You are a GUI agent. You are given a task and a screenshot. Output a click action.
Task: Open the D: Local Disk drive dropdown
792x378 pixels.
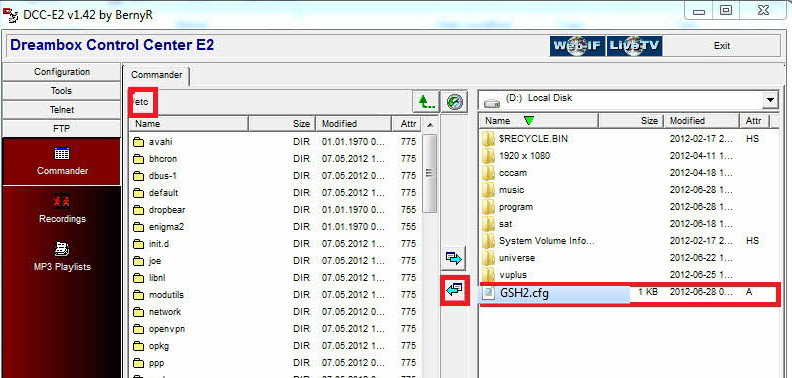click(770, 100)
